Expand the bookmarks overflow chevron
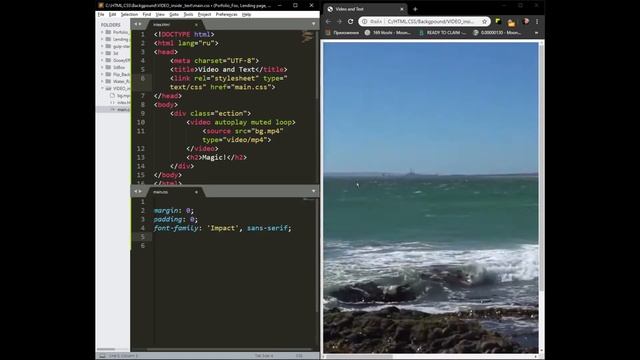The width and height of the screenshot is (640, 360). point(536,33)
